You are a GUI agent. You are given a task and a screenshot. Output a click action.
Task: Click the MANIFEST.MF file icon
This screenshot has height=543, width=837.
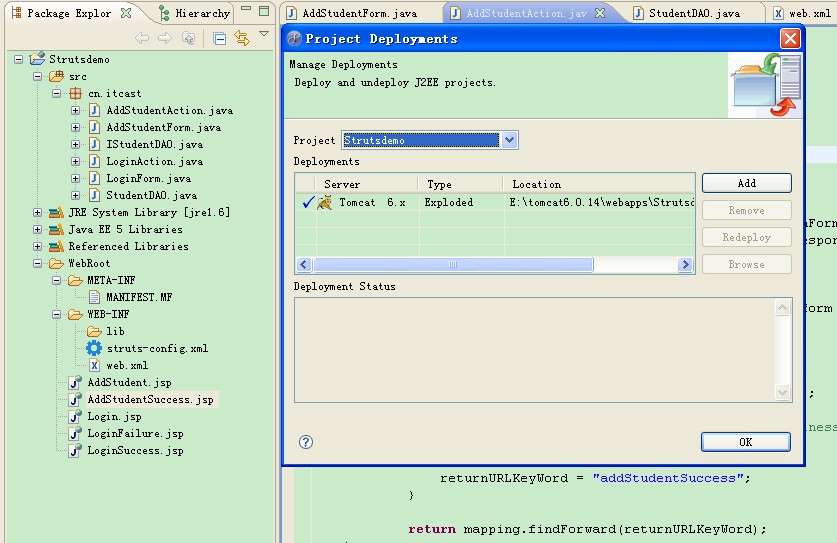point(94,297)
